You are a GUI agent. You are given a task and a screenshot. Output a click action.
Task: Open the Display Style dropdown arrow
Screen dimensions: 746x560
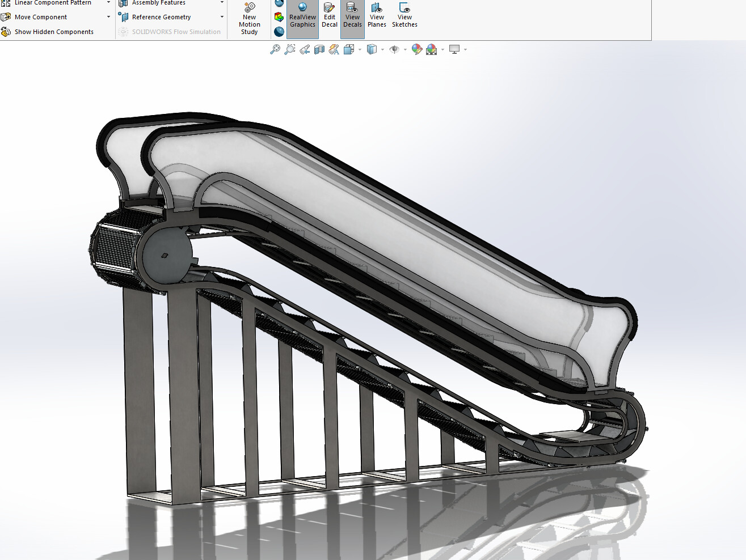(382, 50)
